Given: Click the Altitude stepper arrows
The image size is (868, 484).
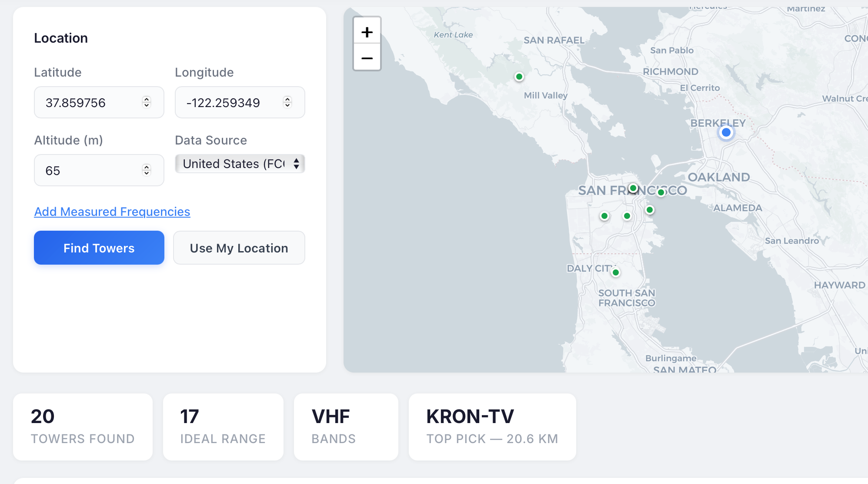Looking at the screenshot, I should click(147, 170).
